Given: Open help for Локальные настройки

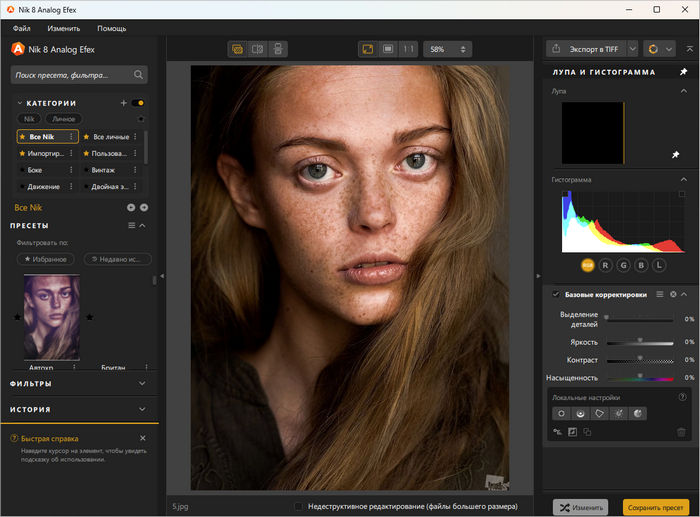Looking at the screenshot, I should [x=683, y=397].
